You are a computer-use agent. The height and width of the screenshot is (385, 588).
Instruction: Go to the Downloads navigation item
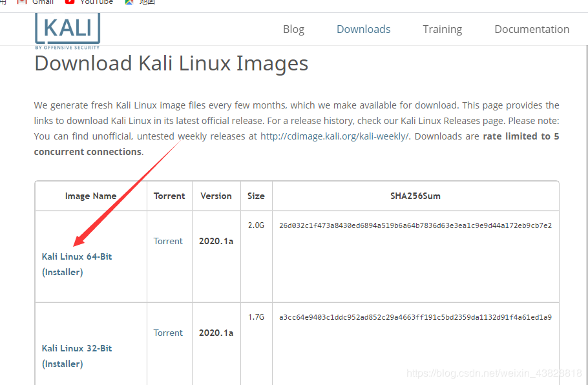[363, 29]
